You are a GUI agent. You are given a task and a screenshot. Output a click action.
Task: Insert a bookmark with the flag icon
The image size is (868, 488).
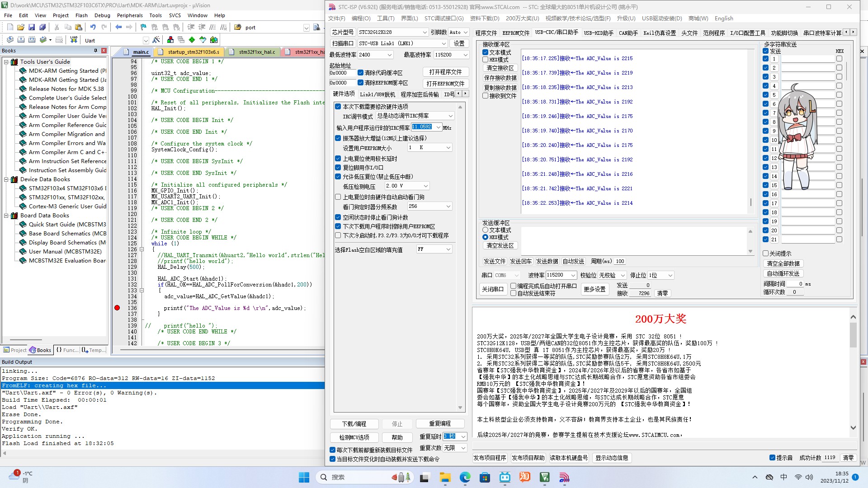coord(143,27)
